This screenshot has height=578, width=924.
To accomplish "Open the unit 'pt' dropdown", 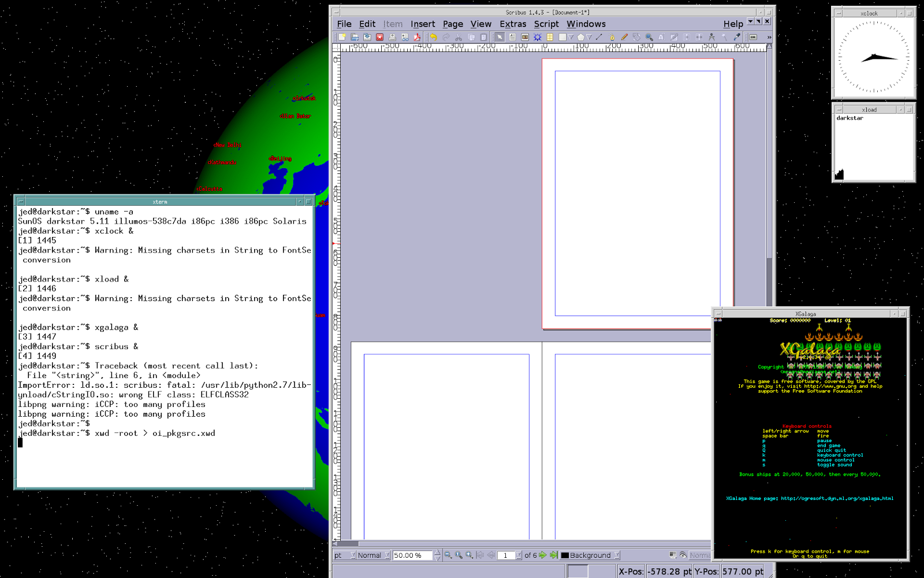I will click(x=345, y=555).
